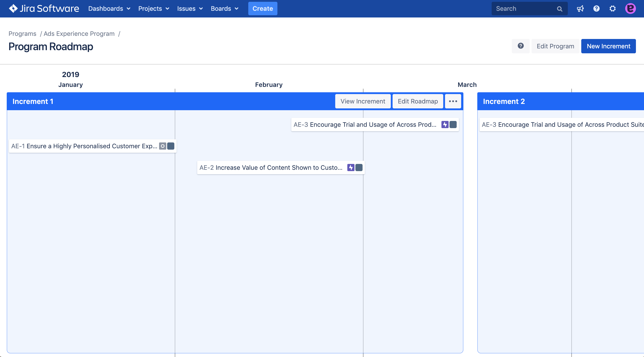Click the AE-1 grey circle type icon

(x=162, y=146)
